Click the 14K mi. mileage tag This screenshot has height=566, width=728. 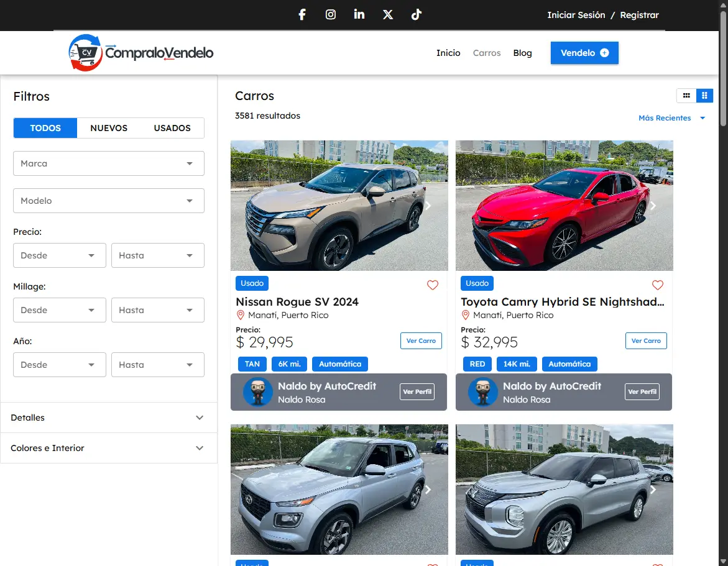(x=517, y=364)
